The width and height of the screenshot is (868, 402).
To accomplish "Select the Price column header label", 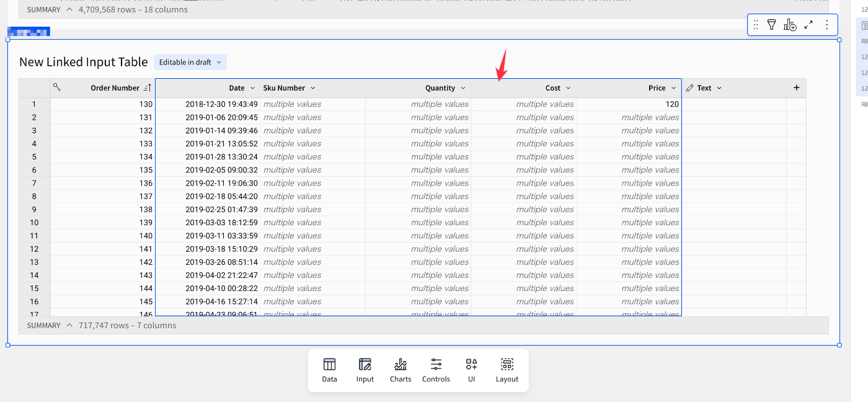I will click(657, 88).
